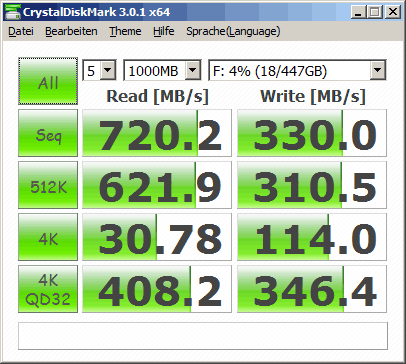The height and width of the screenshot is (364, 406).
Task: Start the Seq benchmark test
Action: point(48,133)
